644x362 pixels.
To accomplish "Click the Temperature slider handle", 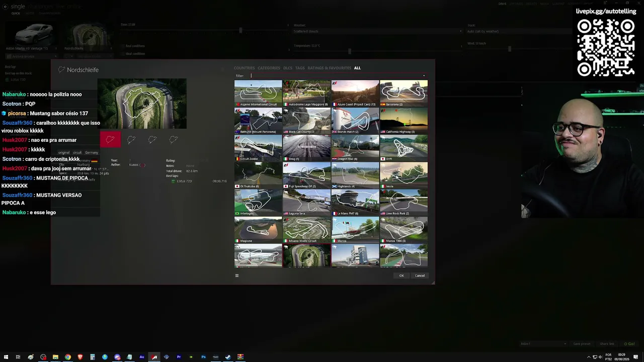I will (350, 51).
